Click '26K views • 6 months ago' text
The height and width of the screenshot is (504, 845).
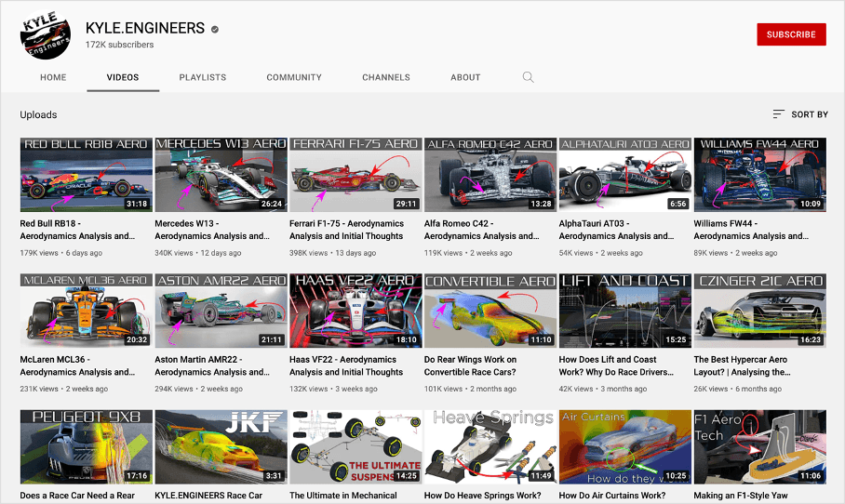[x=737, y=389]
